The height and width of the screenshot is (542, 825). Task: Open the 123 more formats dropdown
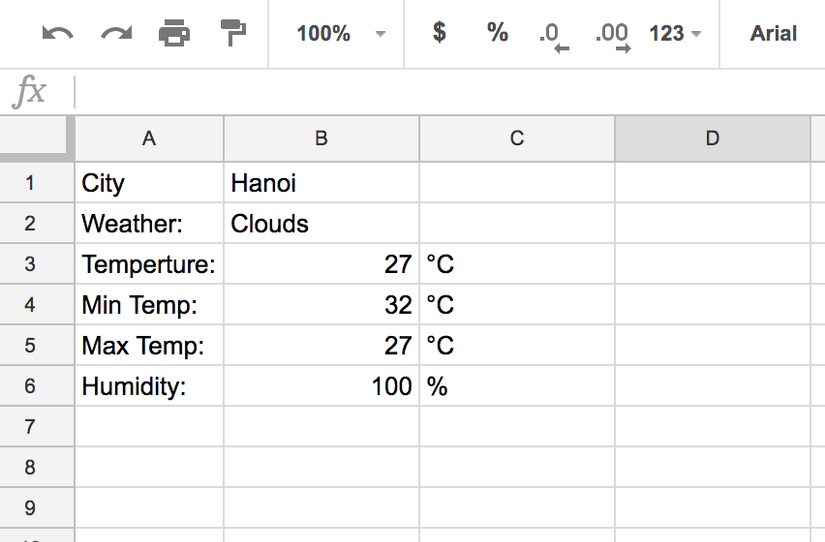click(674, 34)
